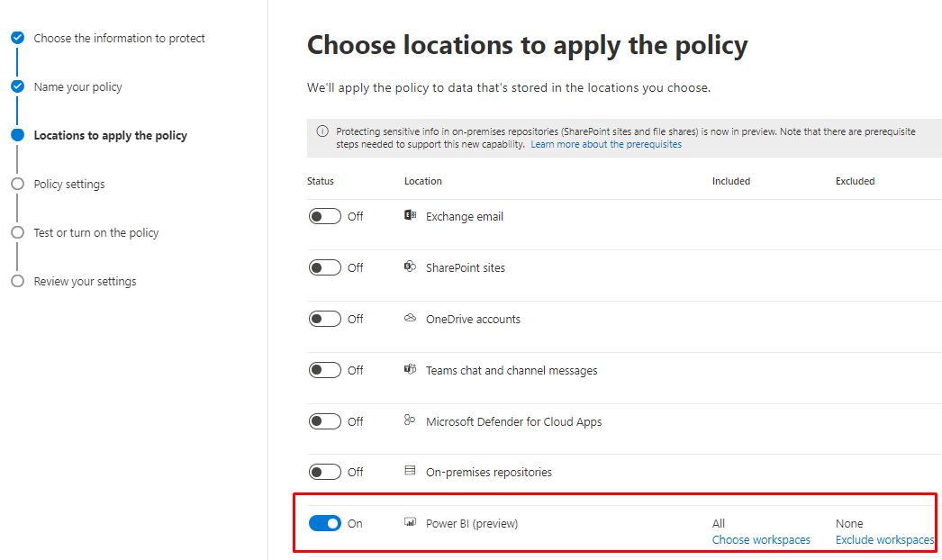Enable the Exchange email toggle
The width and height of the screenshot is (942, 560).
(x=325, y=216)
